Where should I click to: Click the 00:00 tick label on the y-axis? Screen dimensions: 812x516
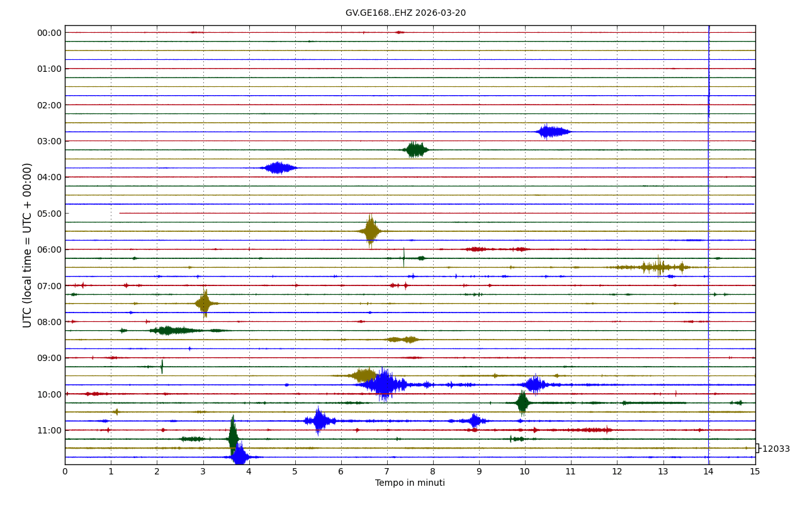click(50, 33)
